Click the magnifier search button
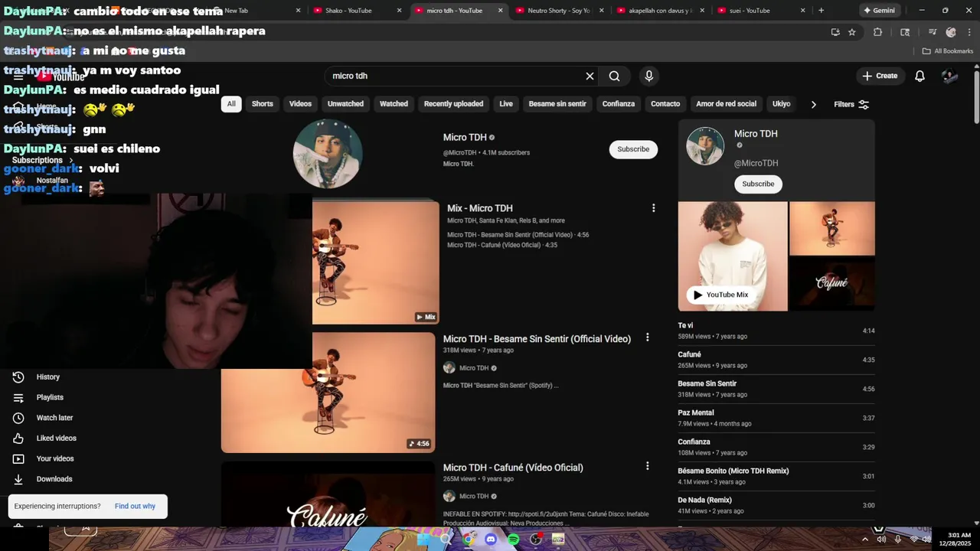The image size is (980, 551). pos(614,76)
